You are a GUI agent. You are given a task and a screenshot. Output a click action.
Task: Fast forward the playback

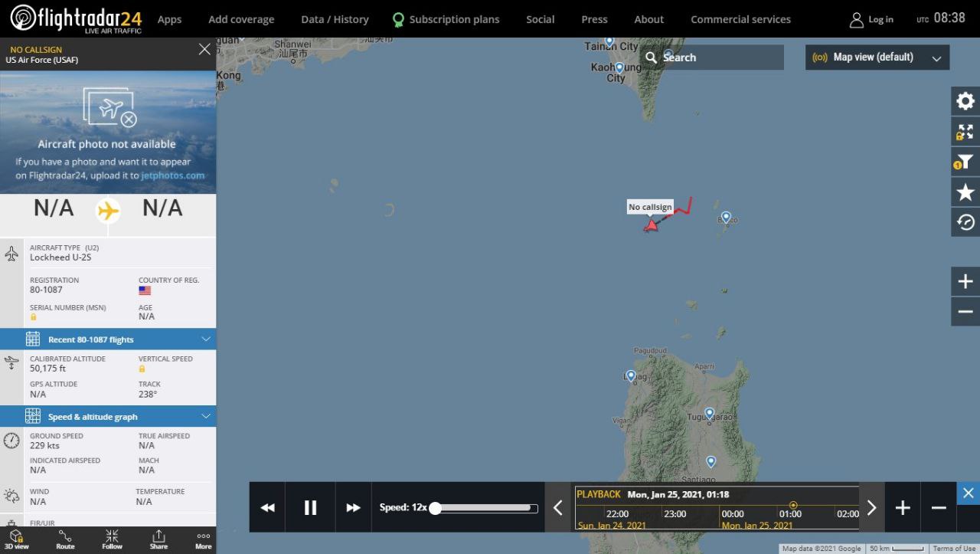353,507
